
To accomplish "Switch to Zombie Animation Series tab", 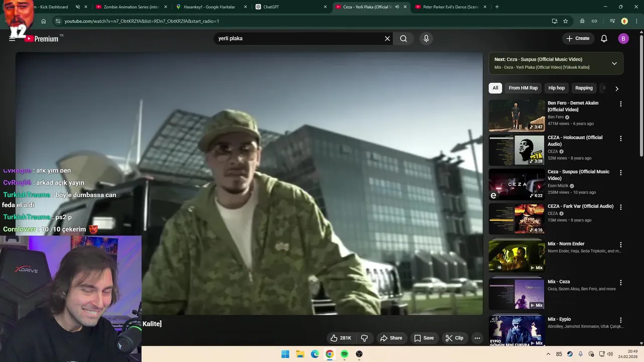I will pos(131,7).
